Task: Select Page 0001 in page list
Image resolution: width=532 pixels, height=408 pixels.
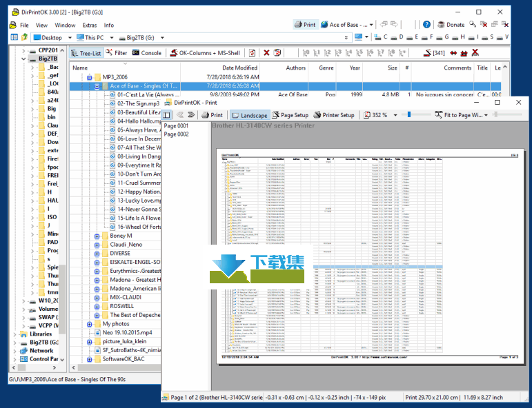Action: 176,125
